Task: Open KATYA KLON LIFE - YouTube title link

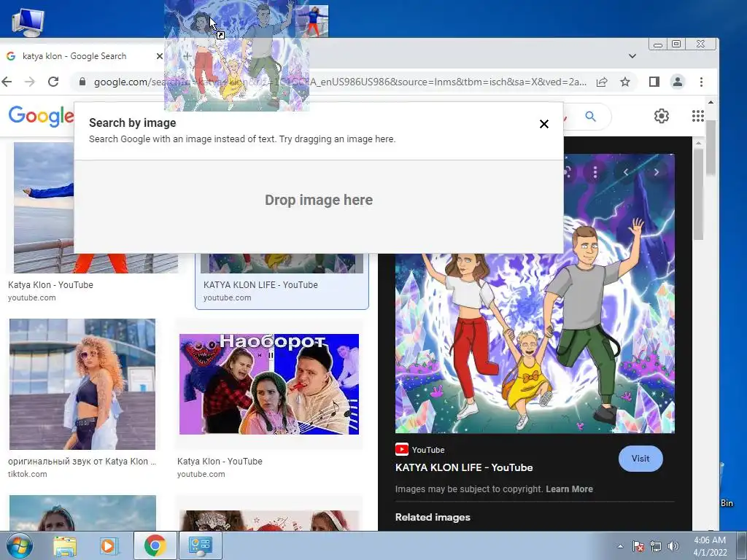Action: pyautogui.click(x=463, y=467)
